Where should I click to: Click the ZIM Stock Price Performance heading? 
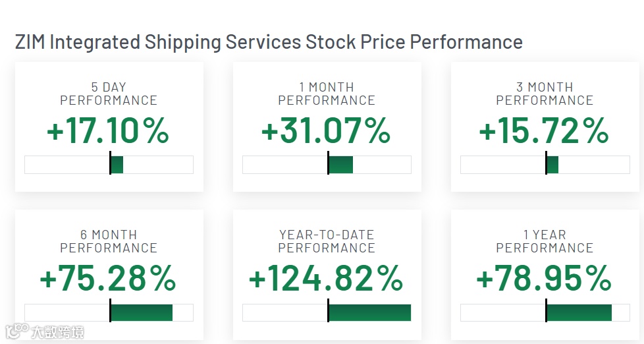point(269,42)
